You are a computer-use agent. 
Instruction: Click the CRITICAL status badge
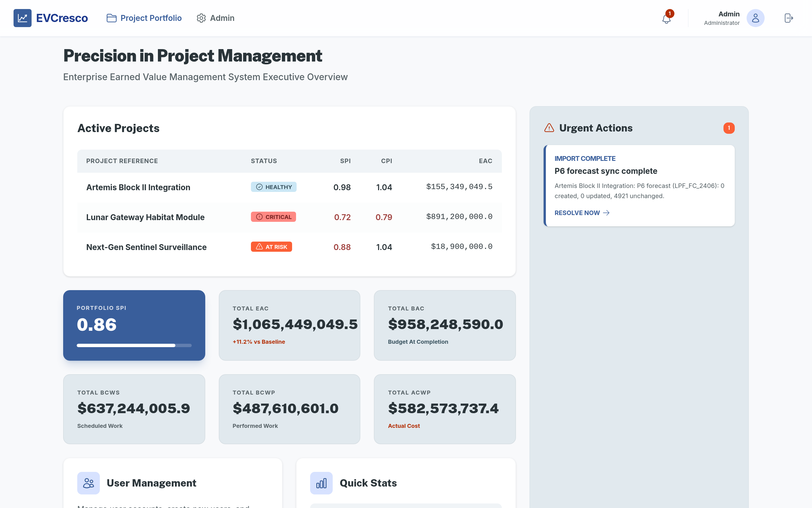coord(273,217)
